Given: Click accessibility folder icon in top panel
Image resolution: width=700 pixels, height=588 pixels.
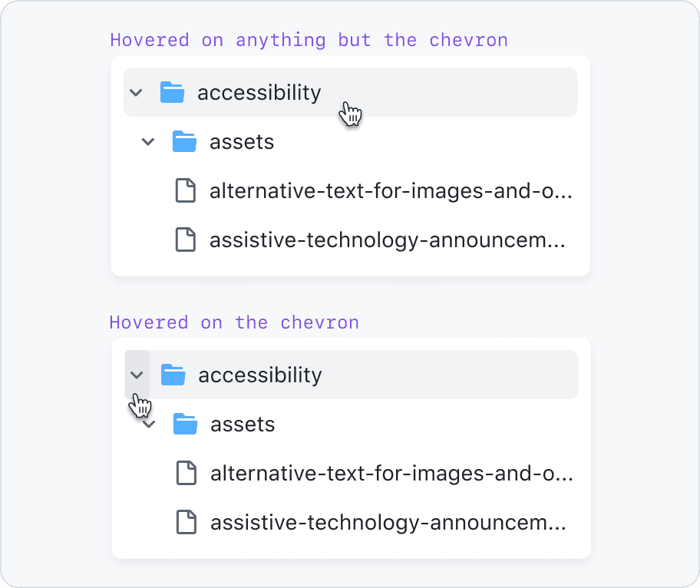Looking at the screenshot, I should coord(173,92).
